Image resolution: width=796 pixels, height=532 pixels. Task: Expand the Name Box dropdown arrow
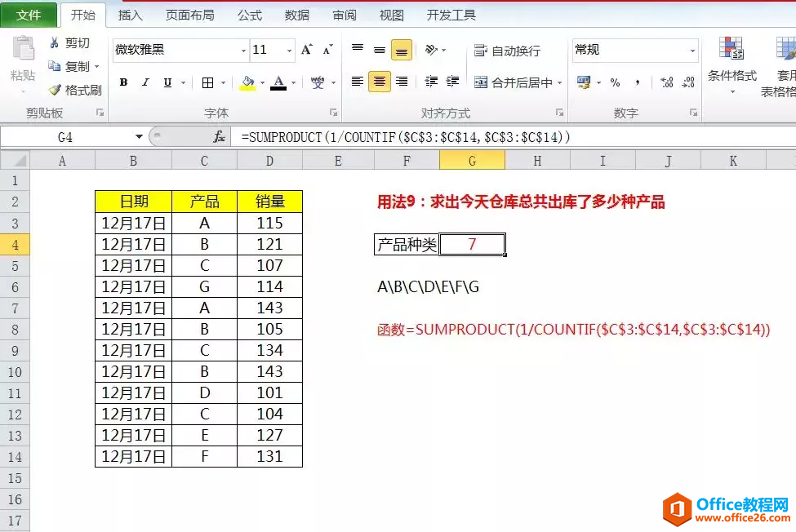pos(139,137)
